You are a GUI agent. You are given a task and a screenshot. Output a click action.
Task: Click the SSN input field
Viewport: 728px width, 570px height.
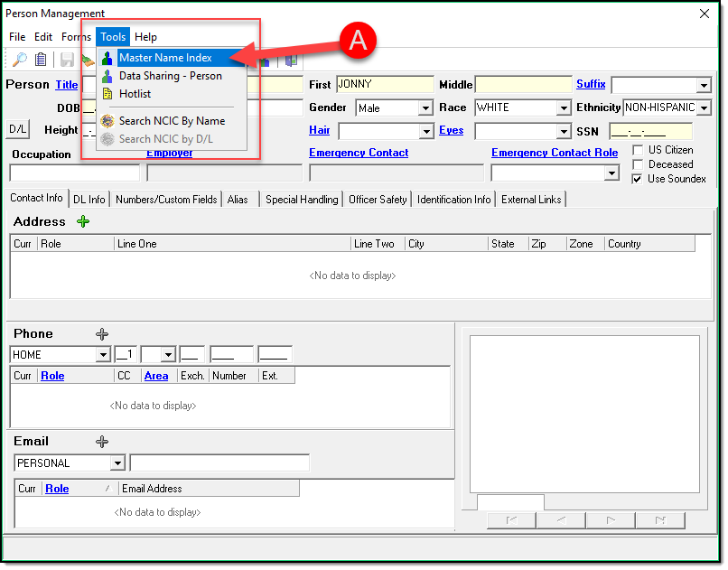coord(649,131)
